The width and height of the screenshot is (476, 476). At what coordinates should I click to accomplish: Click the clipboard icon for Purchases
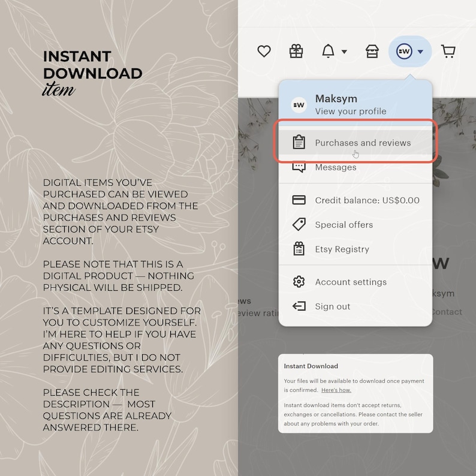click(x=299, y=141)
